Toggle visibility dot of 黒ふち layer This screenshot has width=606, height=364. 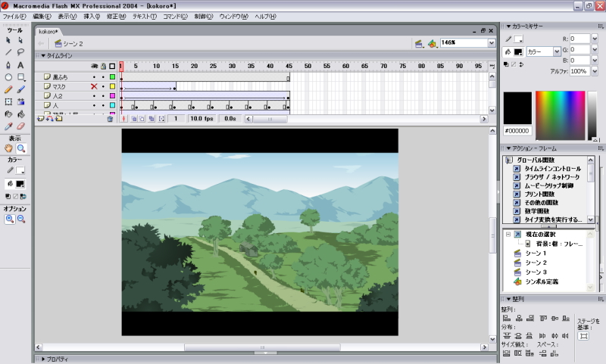(94, 77)
